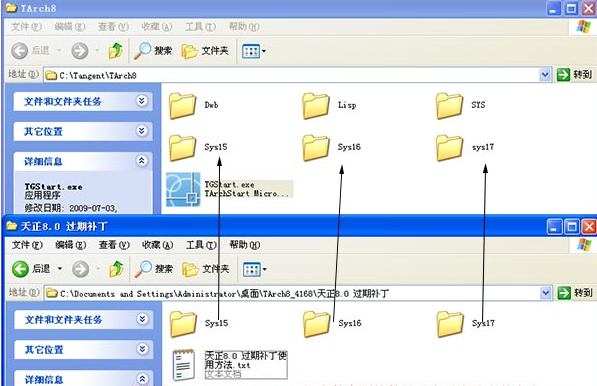Screen dimensions: 597x386
Task: Click the forward arrow in 过期补丁 window
Action: click(81, 269)
